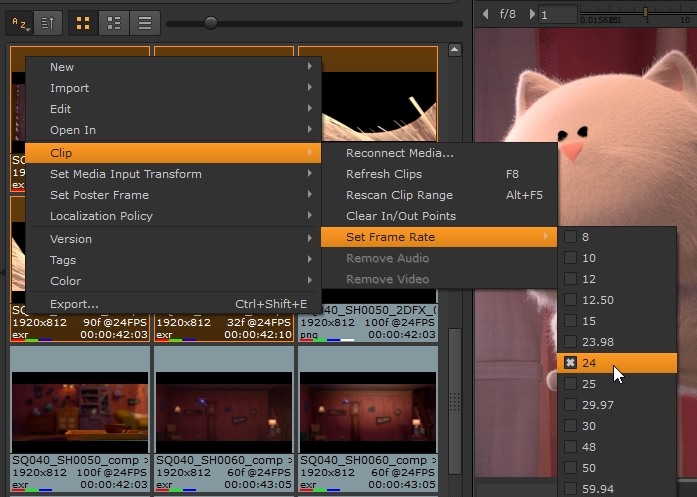The image size is (697, 497).
Task: Click Clear In/Out Points option
Action: coord(401,216)
